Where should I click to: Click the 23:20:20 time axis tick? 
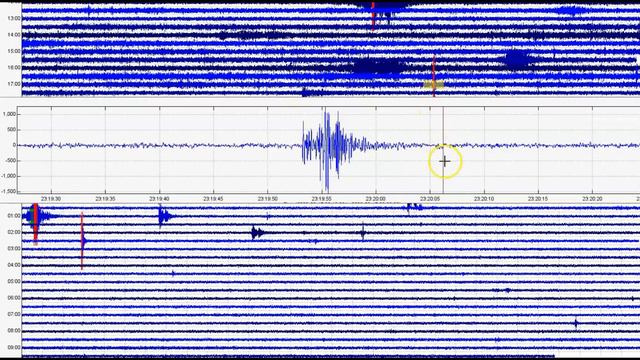tap(592, 199)
